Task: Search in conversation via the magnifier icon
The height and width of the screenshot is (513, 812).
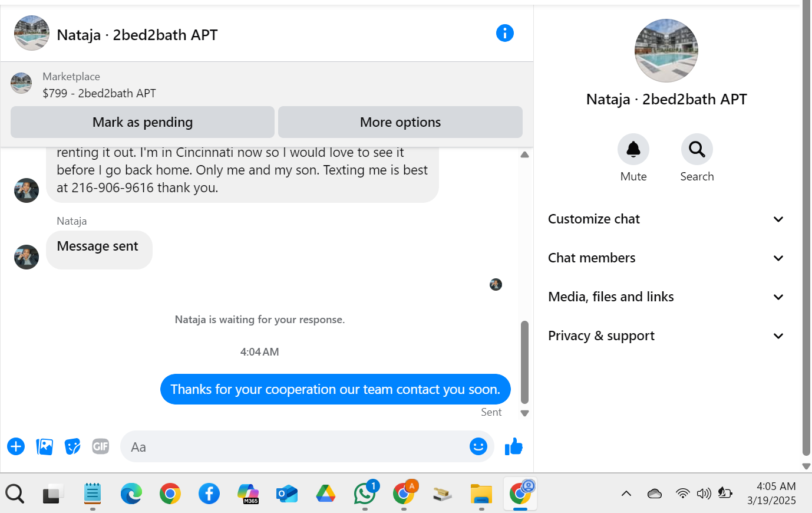Action: [x=697, y=149]
